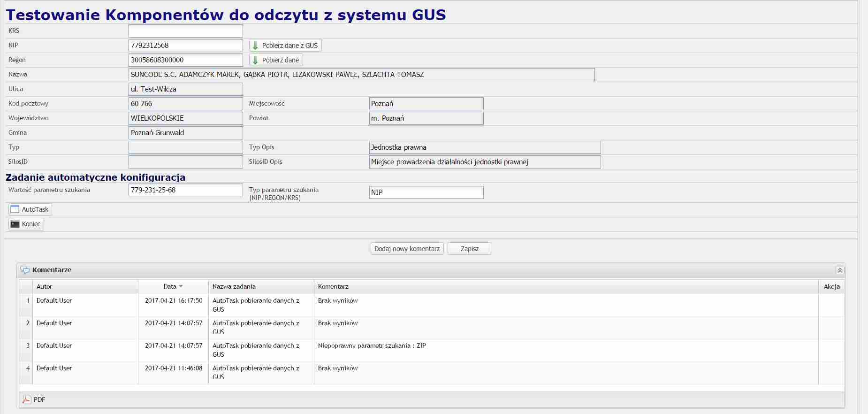Click the Komentarze speech bubble icon
This screenshot has width=868, height=414.
tap(25, 270)
